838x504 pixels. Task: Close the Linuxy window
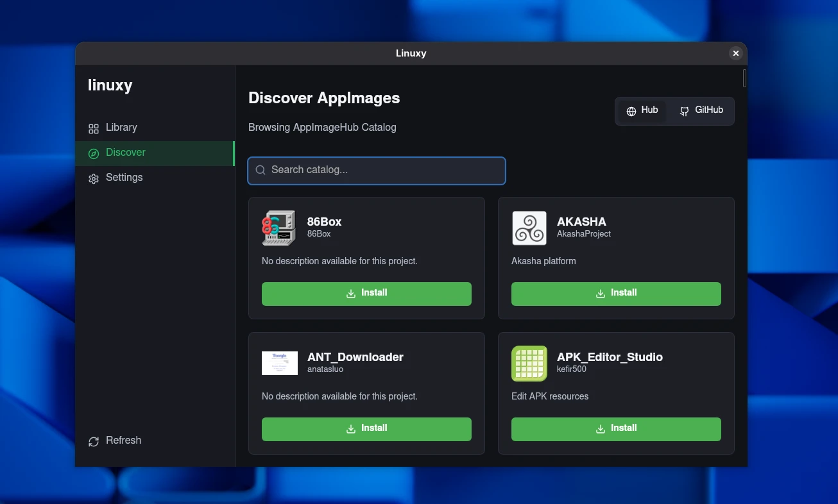point(736,53)
